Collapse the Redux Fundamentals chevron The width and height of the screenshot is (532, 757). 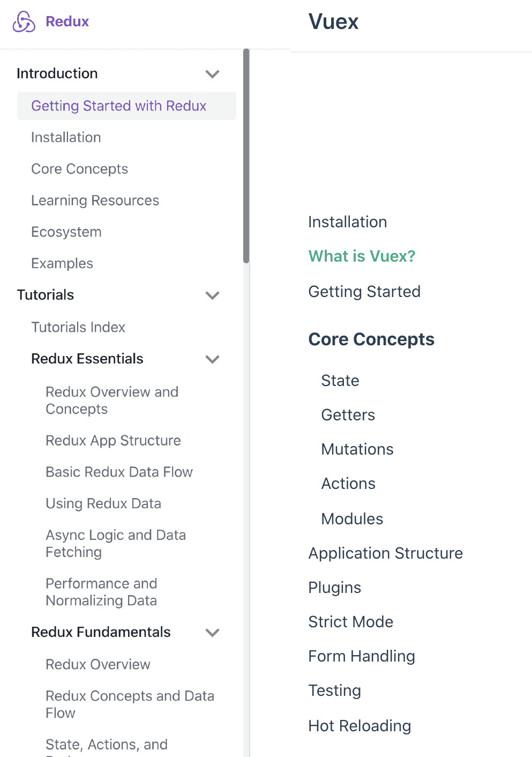[x=213, y=633]
